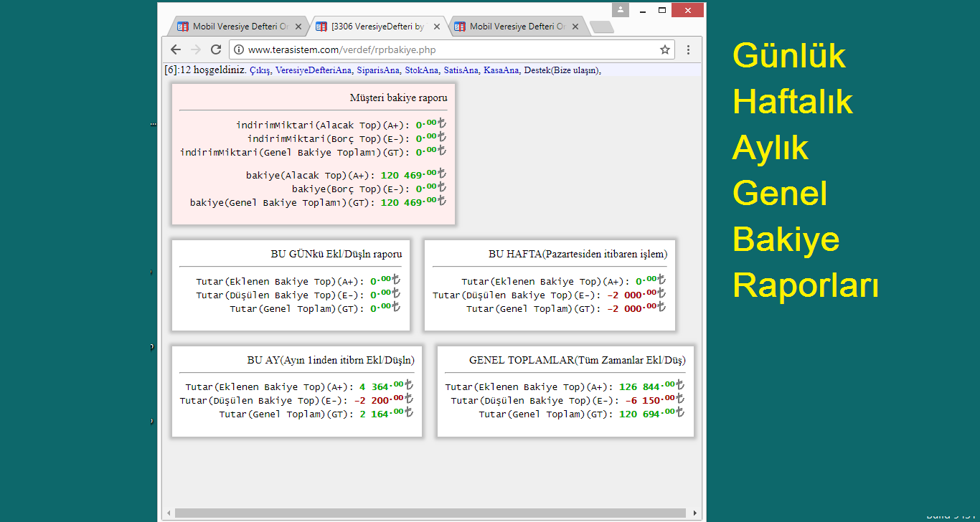The image size is (980, 522).
Task: Click the indirimMiktari(Borç Top)(E-) label
Action: (x=329, y=139)
